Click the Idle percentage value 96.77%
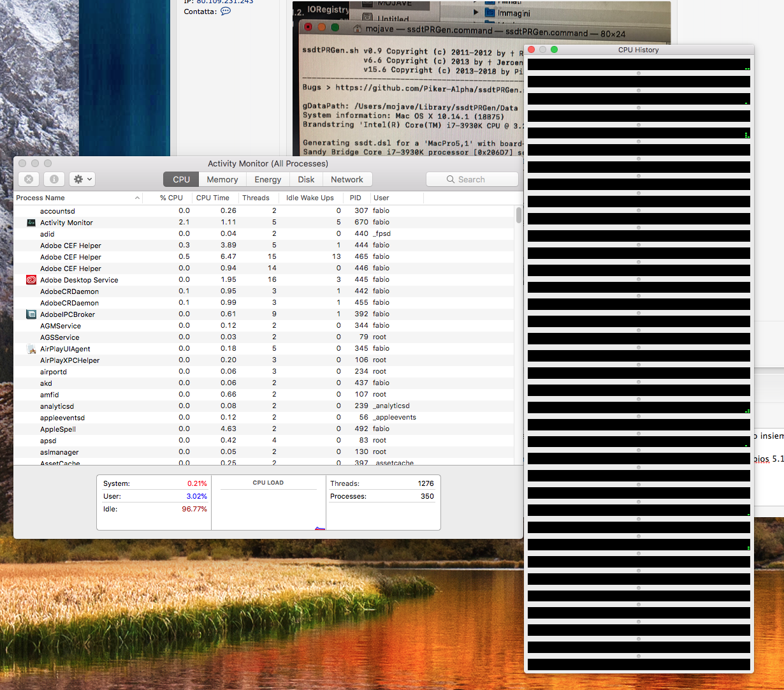 pos(194,509)
